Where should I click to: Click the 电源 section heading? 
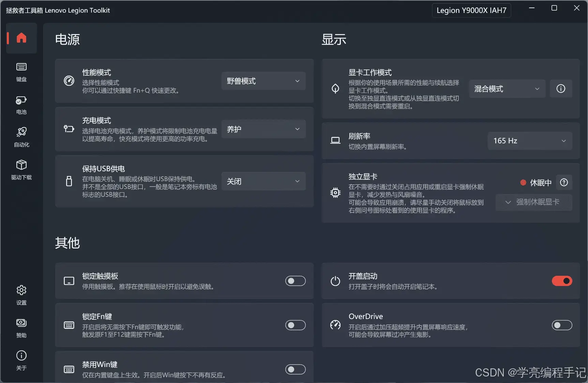[x=67, y=39]
